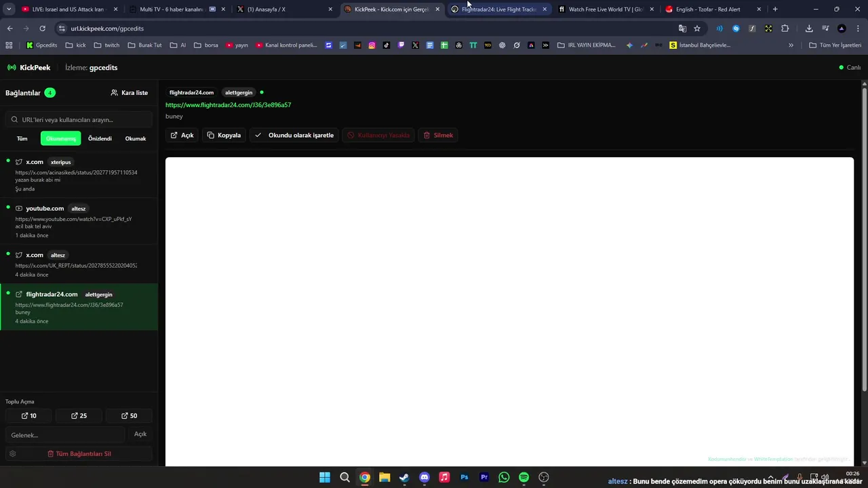Click the alettgergin user tag in detail header
This screenshot has height=488, width=868.
coord(239,92)
